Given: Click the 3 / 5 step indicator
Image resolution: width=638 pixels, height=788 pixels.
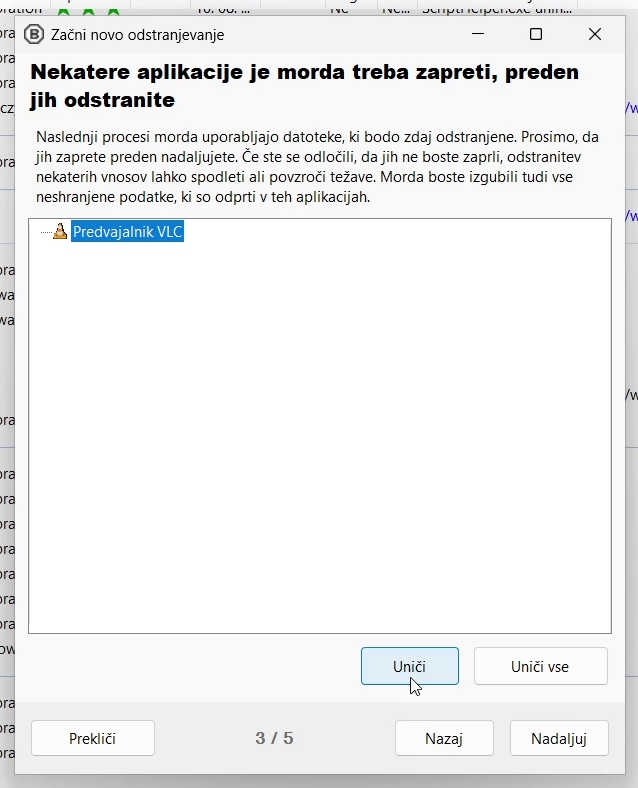Looking at the screenshot, I should click(x=274, y=738).
